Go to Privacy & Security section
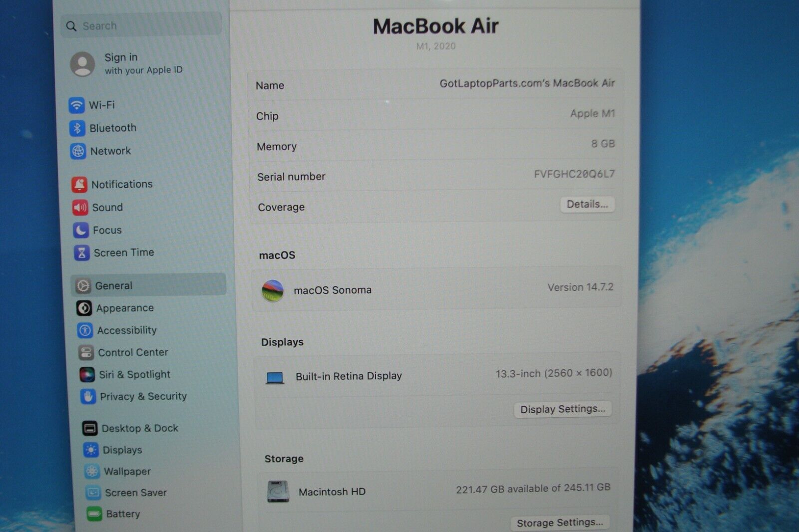Viewport: 799px width, 532px height. (143, 397)
